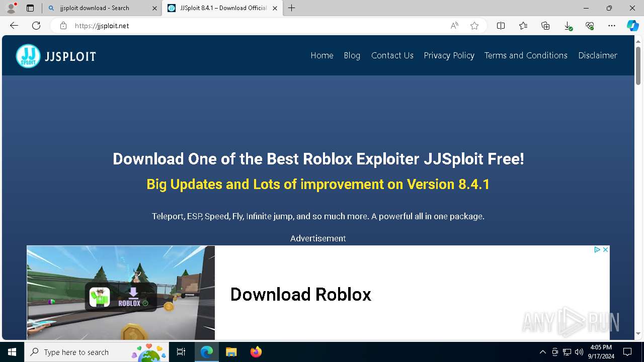Click the Download Roblox ad text
The height and width of the screenshot is (362, 644).
tap(301, 294)
